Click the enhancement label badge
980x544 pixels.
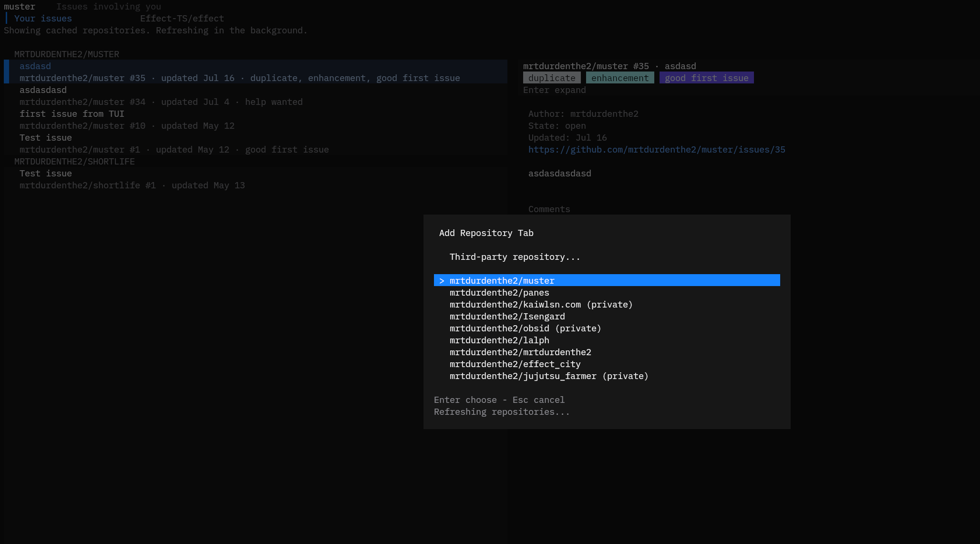tap(620, 78)
